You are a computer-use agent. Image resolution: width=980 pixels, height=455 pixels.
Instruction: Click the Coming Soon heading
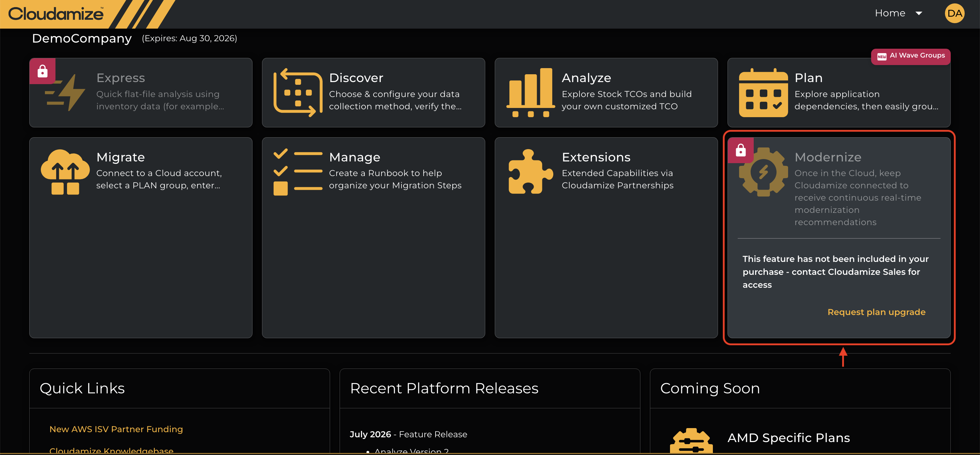pos(710,388)
